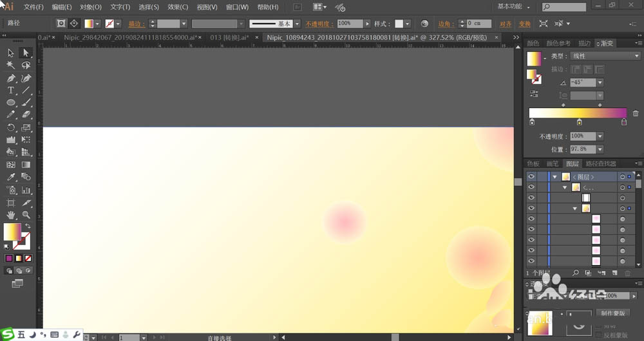The width and height of the screenshot is (644, 341).
Task: Switch to the 颜色 panel tab
Action: point(533,43)
